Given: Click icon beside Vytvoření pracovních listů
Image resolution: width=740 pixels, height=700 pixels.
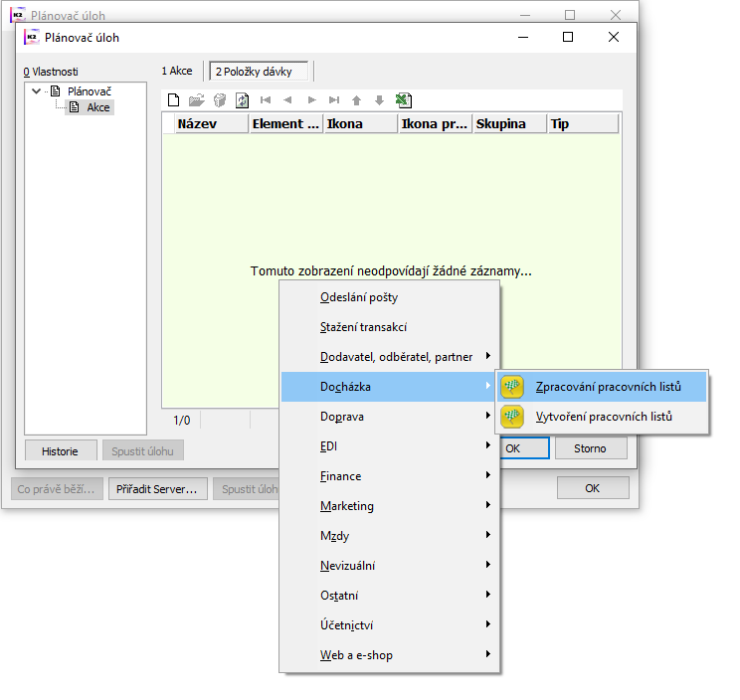Looking at the screenshot, I should point(512,417).
